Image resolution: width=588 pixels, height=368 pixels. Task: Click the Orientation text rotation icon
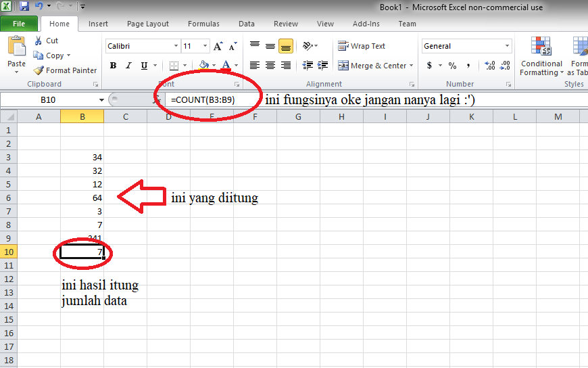click(308, 46)
